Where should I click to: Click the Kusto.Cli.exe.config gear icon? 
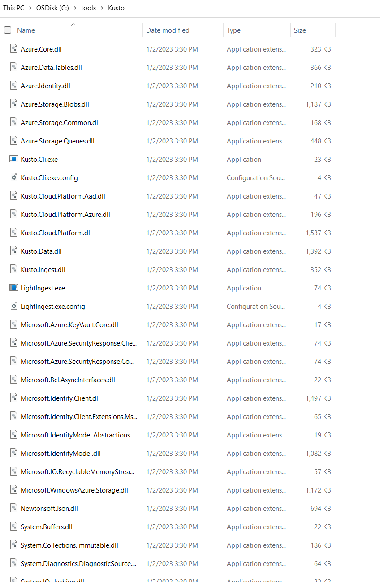(x=13, y=177)
